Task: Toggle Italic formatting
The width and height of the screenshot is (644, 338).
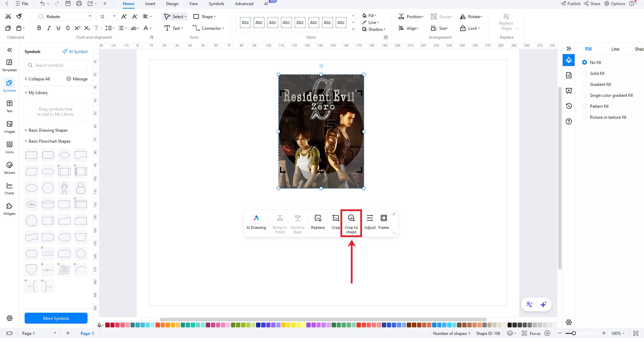Action: [x=49, y=28]
